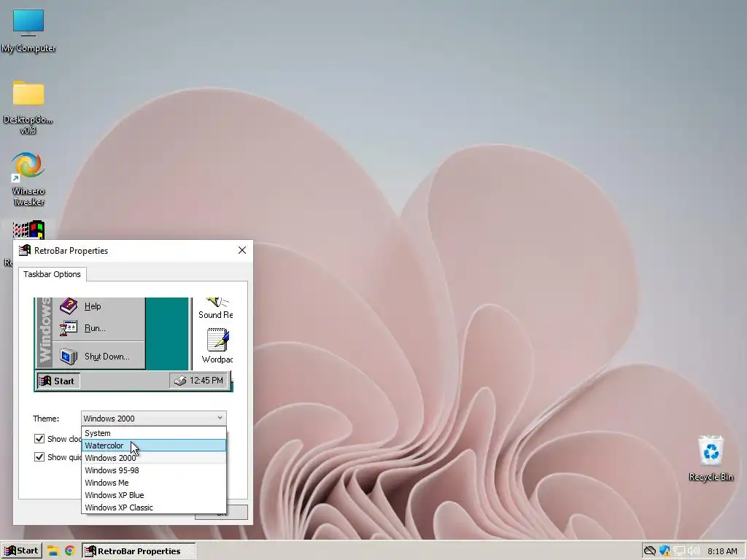Open Windows Security shield tray icon
Screen dimensions: 747x560
(664, 551)
